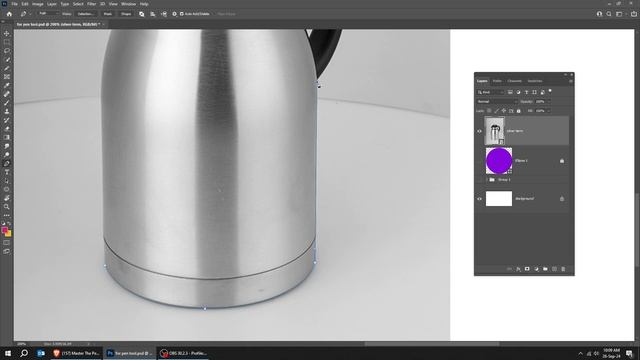Click the foreground color swatch
The height and width of the screenshot is (360, 640).
[4, 230]
